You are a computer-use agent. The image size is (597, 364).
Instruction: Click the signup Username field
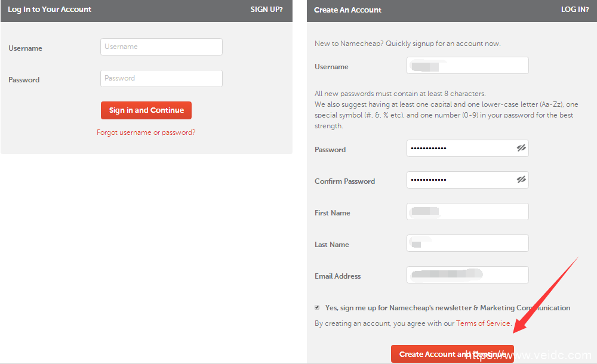click(x=467, y=66)
